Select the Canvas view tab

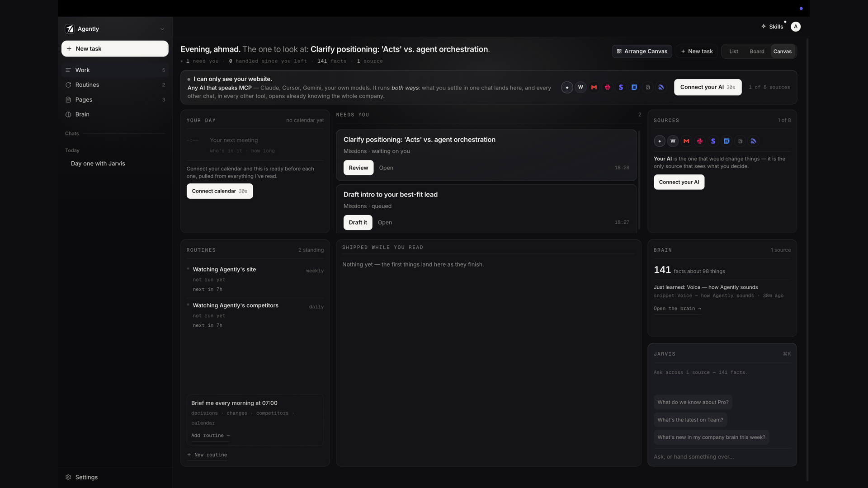tap(782, 52)
